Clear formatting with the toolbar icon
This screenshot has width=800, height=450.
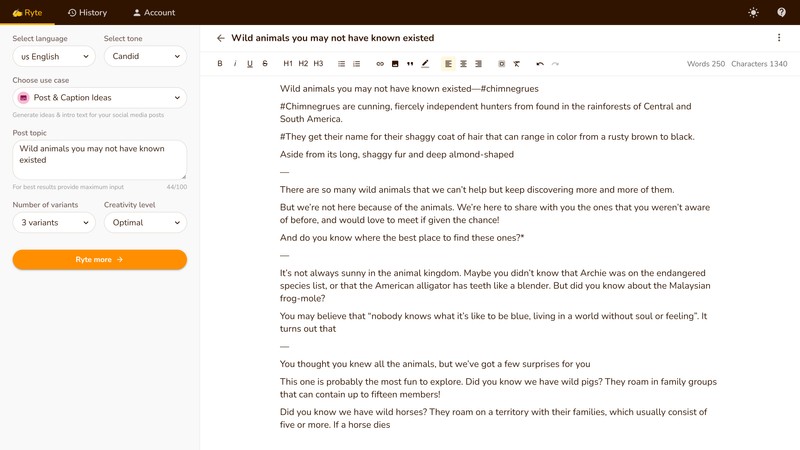tap(517, 64)
